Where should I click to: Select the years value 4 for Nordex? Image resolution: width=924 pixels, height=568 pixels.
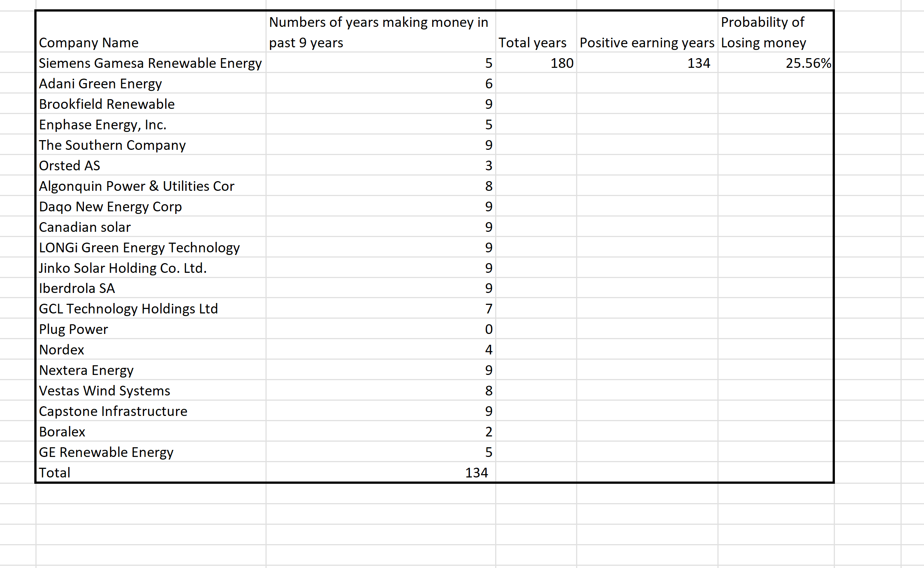(381, 349)
